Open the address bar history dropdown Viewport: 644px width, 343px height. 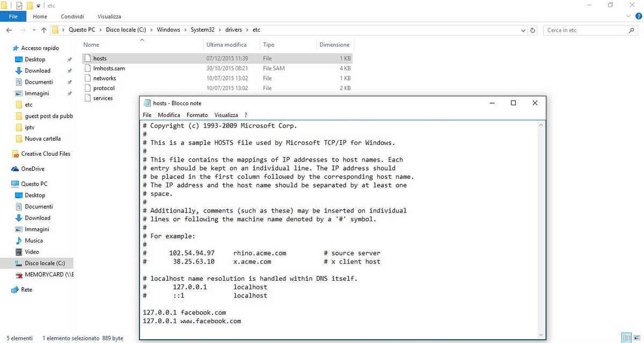(524, 31)
